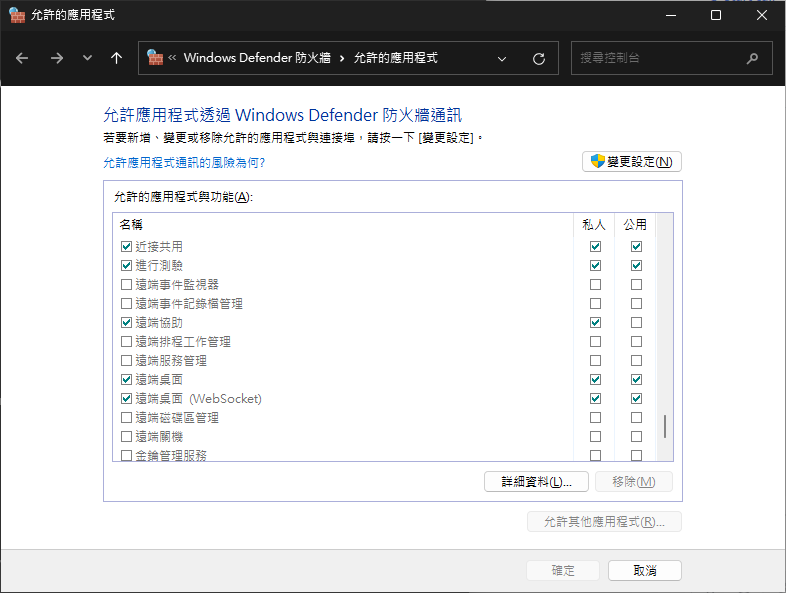Viewport: 786px width, 593px height.
Task: Select Windows Defender 防火牆 breadcrumb
Action: (x=257, y=58)
